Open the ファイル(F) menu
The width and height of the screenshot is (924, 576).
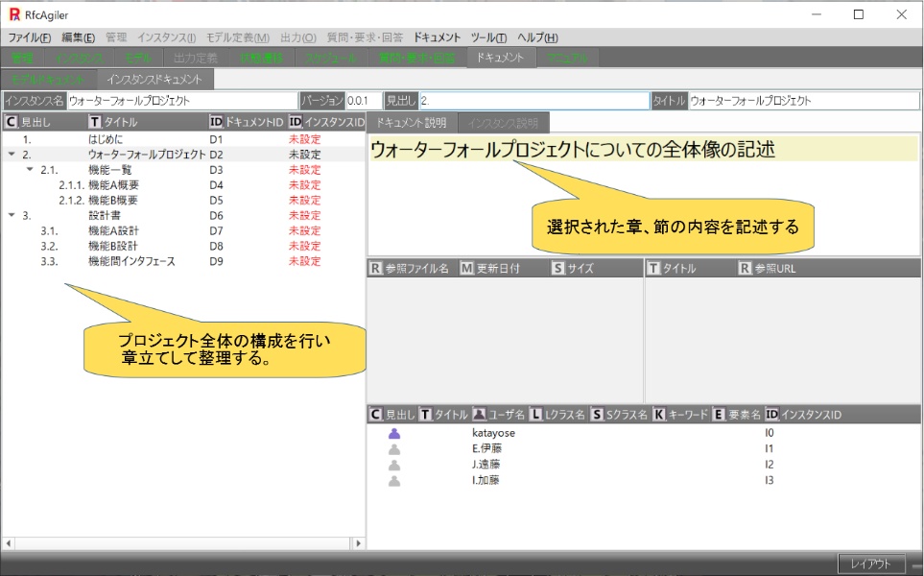click(x=30, y=37)
